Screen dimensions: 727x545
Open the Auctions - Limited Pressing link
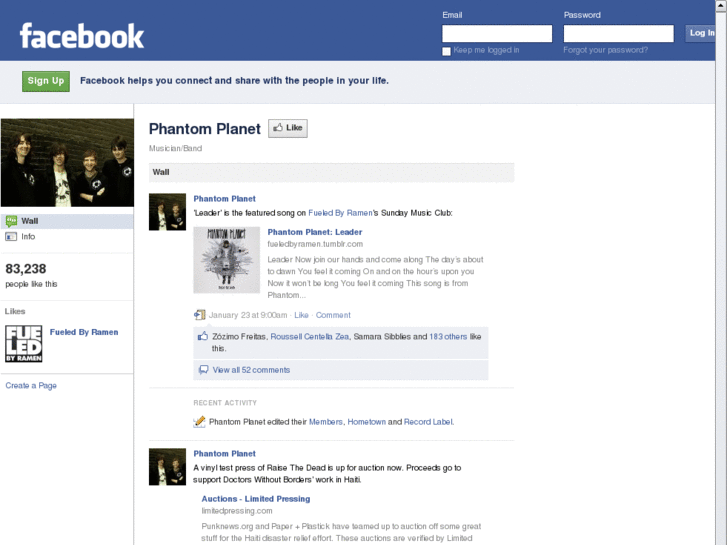click(x=256, y=499)
